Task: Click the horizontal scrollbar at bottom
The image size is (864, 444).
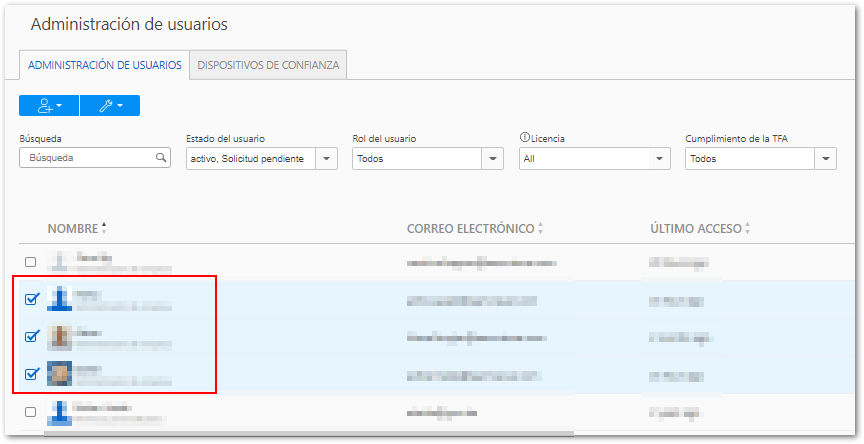Action: 309,434
